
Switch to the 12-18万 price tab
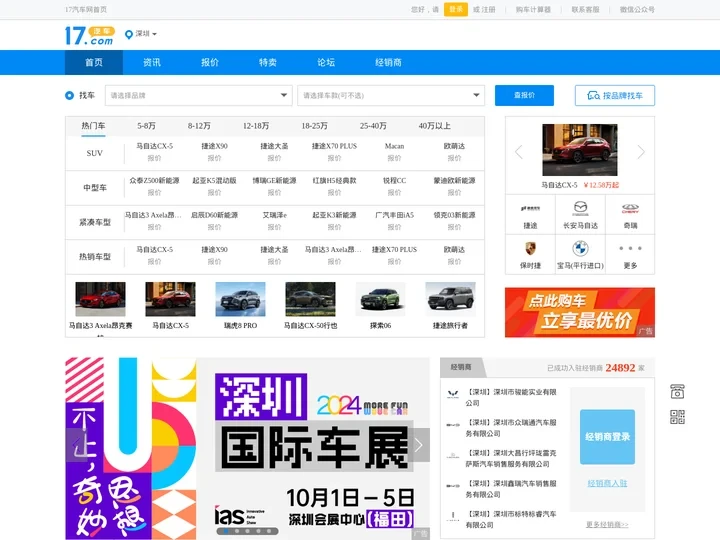coord(256,126)
